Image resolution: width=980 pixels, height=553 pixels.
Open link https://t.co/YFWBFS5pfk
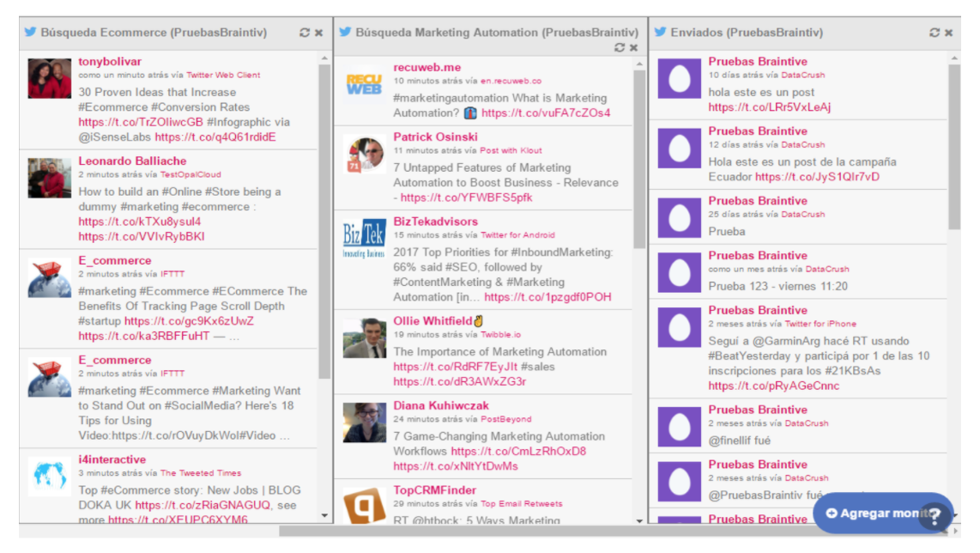[466, 197]
